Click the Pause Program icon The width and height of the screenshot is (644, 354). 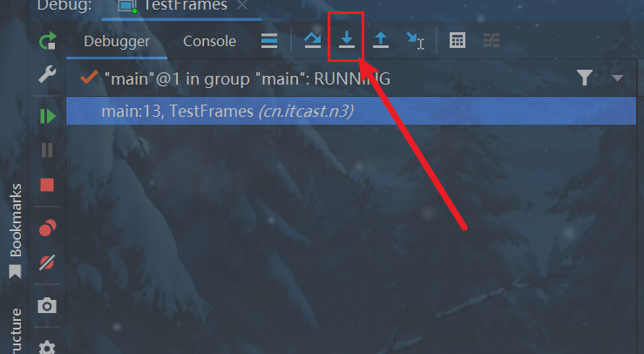(47, 151)
